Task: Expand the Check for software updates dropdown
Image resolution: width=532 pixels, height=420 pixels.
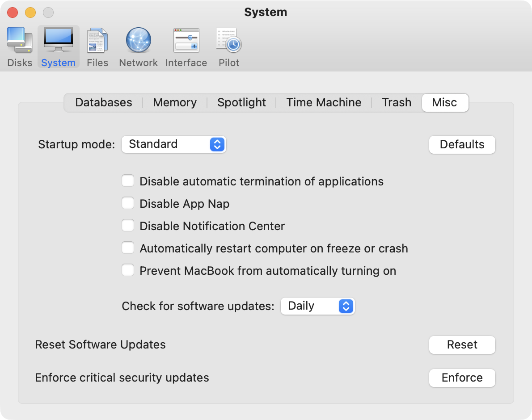Action: [317, 306]
